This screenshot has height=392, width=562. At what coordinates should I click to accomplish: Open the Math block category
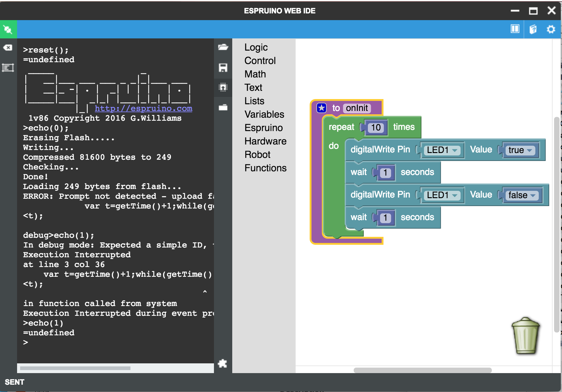coord(255,74)
